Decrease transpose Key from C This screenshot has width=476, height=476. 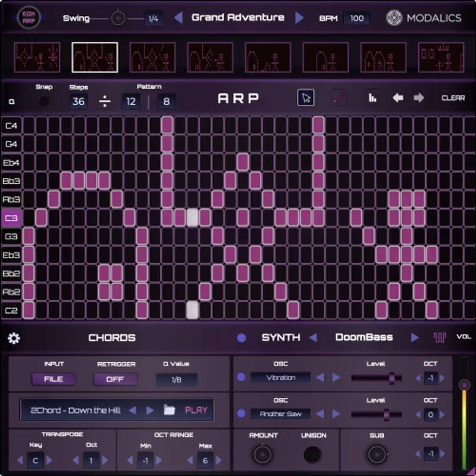pyautogui.click(x=20, y=461)
